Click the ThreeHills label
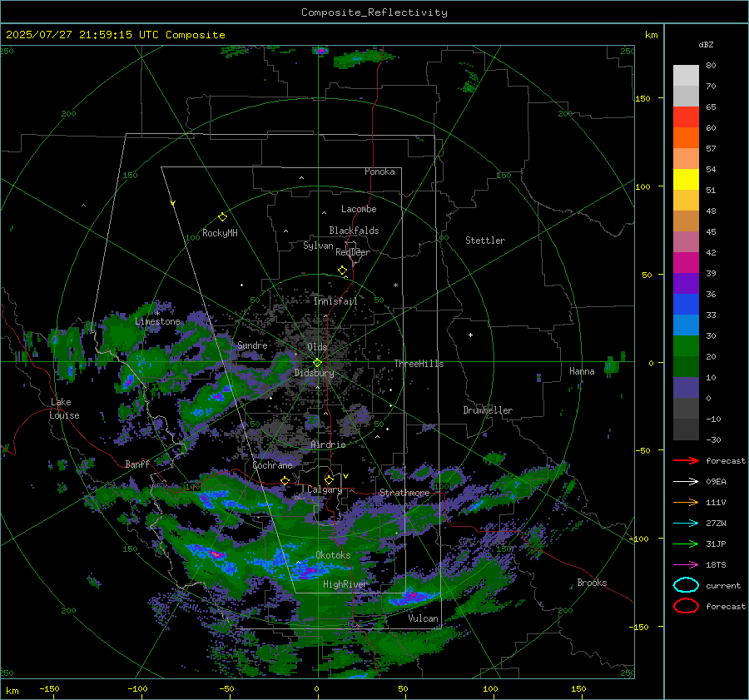This screenshot has height=700, width=749. (419, 364)
